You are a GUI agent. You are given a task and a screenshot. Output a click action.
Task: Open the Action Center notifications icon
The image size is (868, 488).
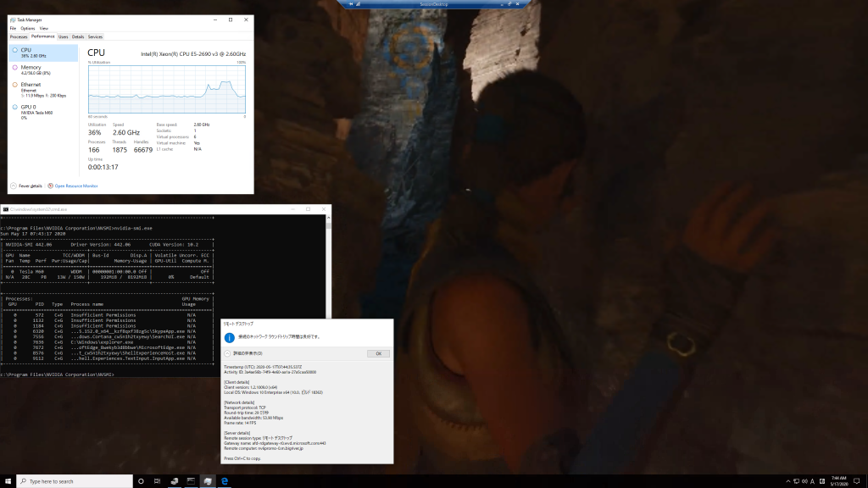point(856,481)
